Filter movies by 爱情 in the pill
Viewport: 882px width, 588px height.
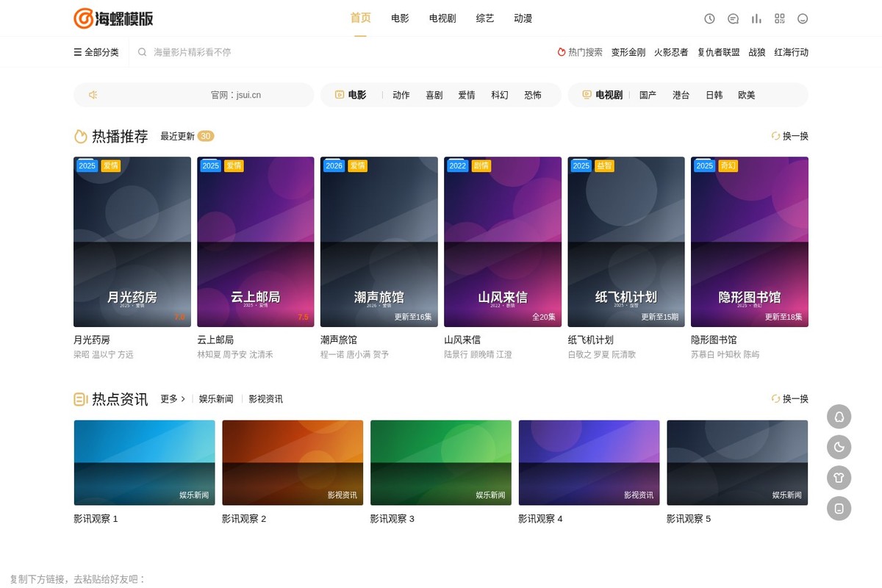[x=467, y=95]
